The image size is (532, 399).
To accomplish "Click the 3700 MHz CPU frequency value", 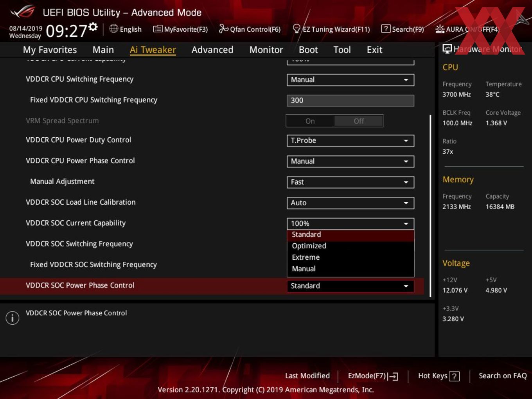I will pyautogui.click(x=457, y=94).
